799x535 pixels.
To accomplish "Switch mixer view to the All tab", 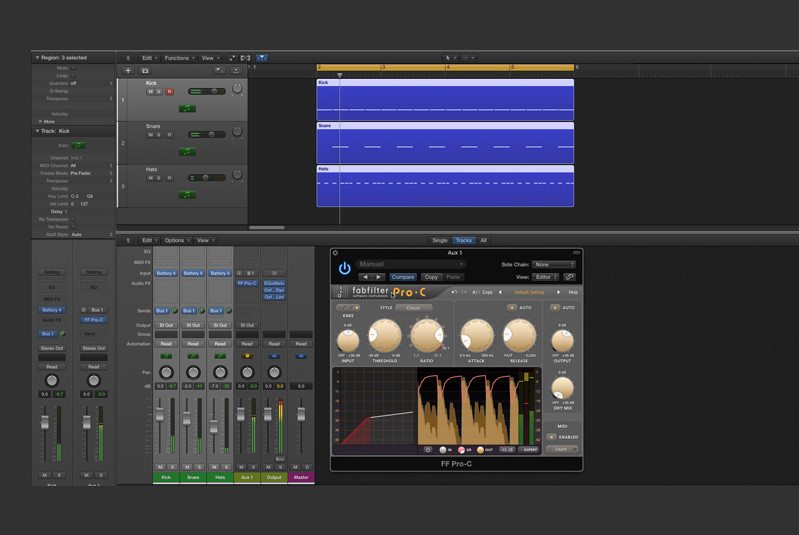I will click(484, 240).
